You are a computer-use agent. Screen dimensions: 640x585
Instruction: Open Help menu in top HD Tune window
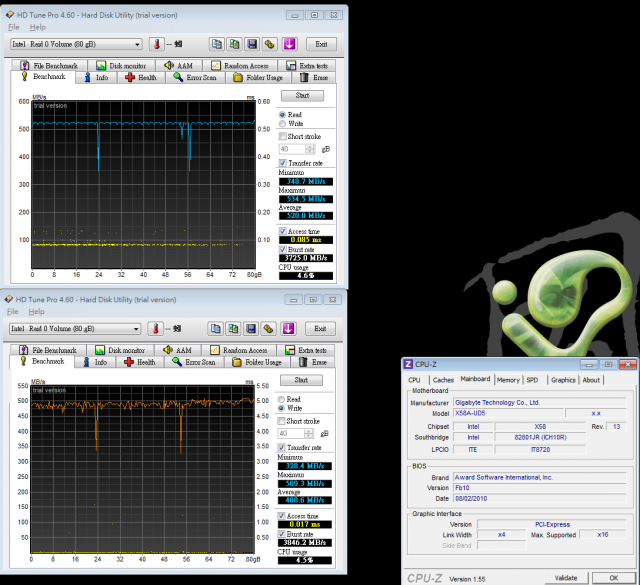point(38,27)
